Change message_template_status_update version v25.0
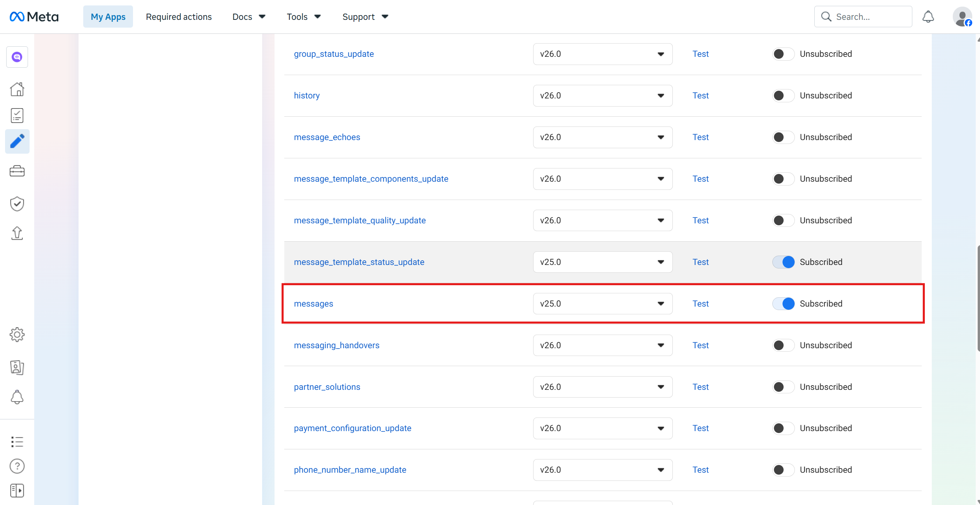This screenshot has height=505, width=980. click(602, 262)
